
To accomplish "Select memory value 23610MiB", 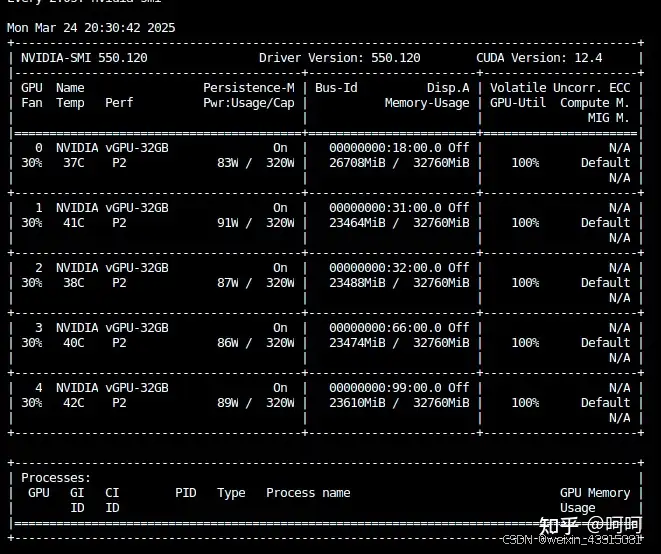I will point(357,403).
